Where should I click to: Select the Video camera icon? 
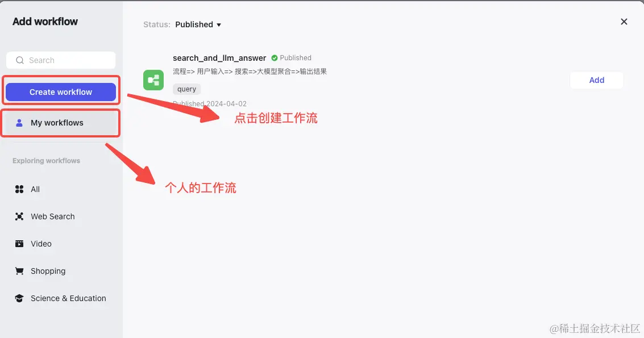(19, 244)
